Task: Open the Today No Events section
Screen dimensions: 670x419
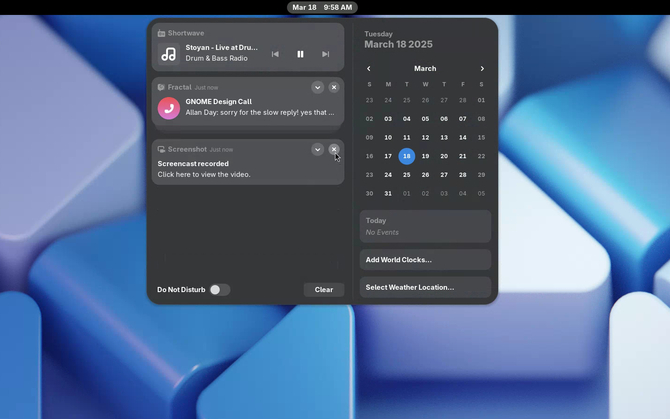Action: point(425,226)
